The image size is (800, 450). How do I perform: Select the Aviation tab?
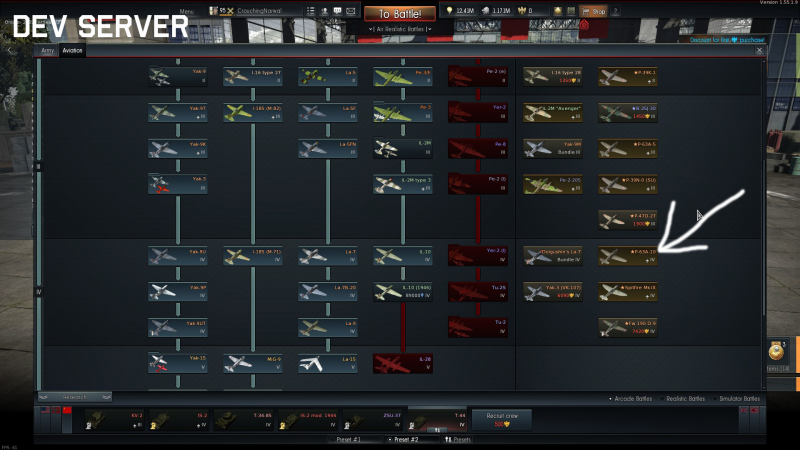pyautogui.click(x=72, y=51)
